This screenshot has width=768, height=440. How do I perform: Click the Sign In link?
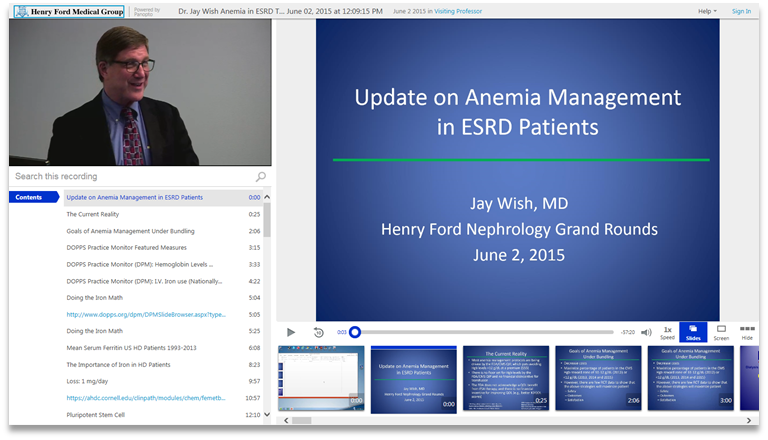[x=741, y=11]
